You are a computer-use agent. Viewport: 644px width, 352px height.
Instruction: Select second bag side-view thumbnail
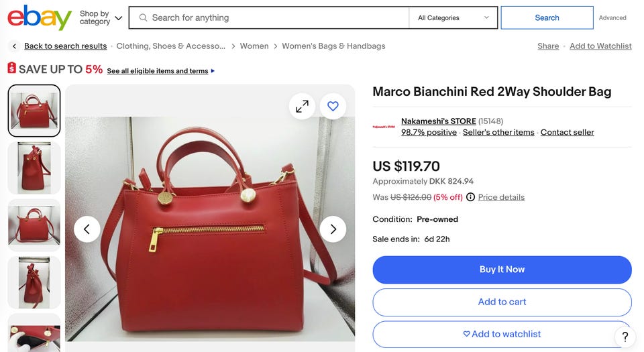tap(34, 168)
